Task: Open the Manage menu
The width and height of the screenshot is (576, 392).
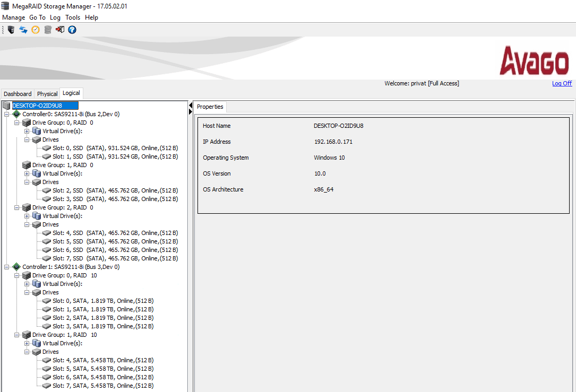Action: 14,18
